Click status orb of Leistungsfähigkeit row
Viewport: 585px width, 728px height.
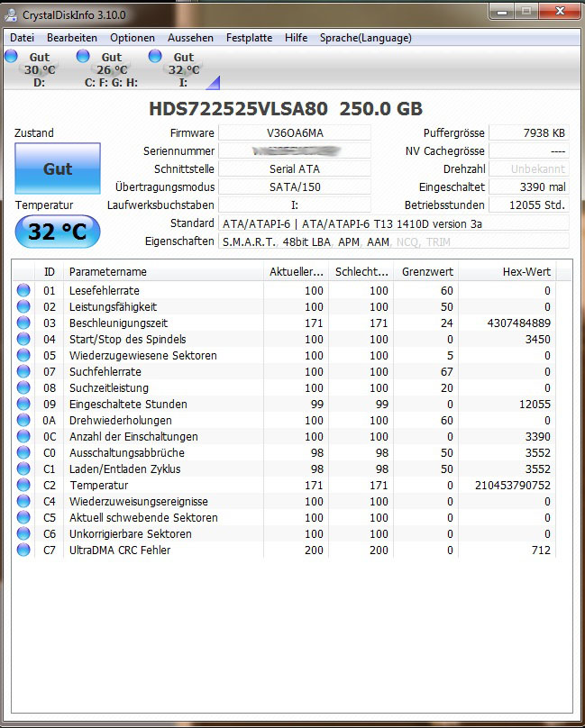[23, 306]
